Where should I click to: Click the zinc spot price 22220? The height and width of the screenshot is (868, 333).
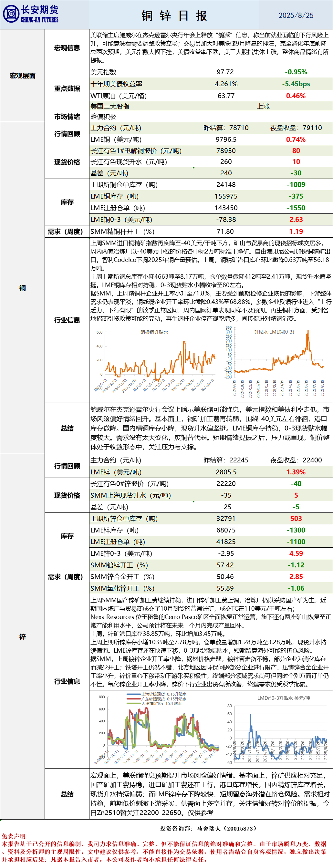coord(226,483)
